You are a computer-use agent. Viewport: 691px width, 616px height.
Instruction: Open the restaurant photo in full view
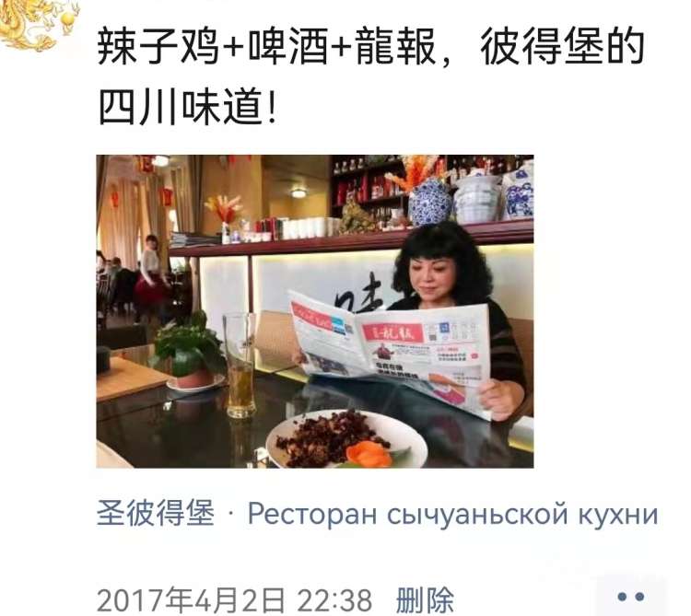[315, 311]
